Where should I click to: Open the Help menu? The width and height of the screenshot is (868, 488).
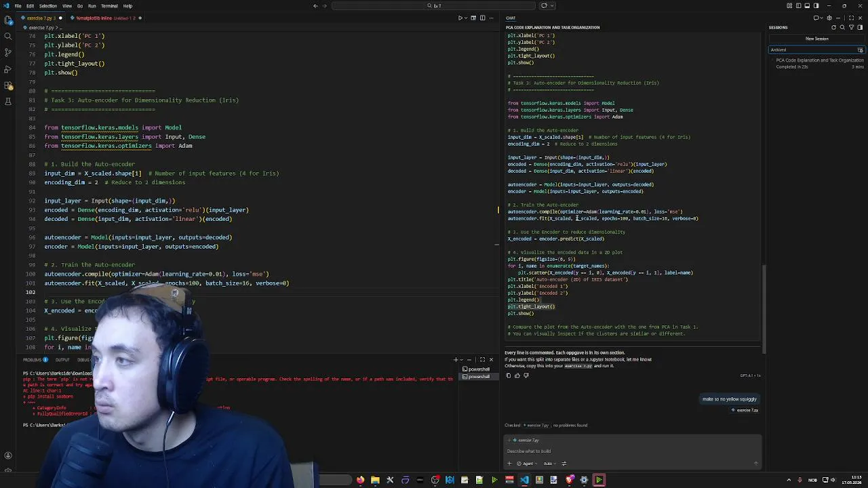coord(127,5)
